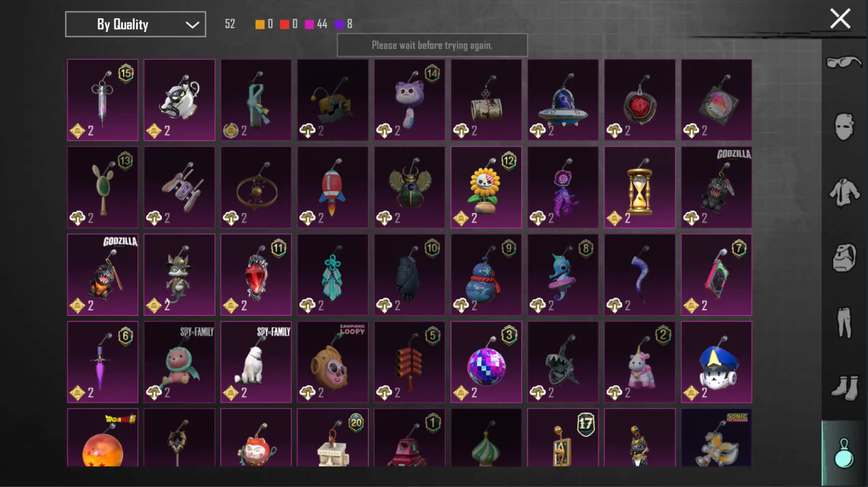Screen dimensions: 868x487
Task: Select the UFO spaceship ornament
Action: [x=563, y=100]
